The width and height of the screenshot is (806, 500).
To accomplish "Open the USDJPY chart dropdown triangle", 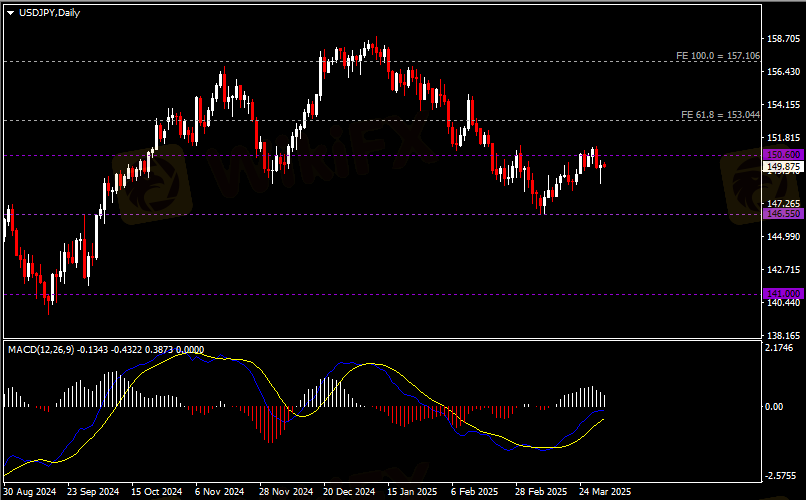I will (x=10, y=13).
